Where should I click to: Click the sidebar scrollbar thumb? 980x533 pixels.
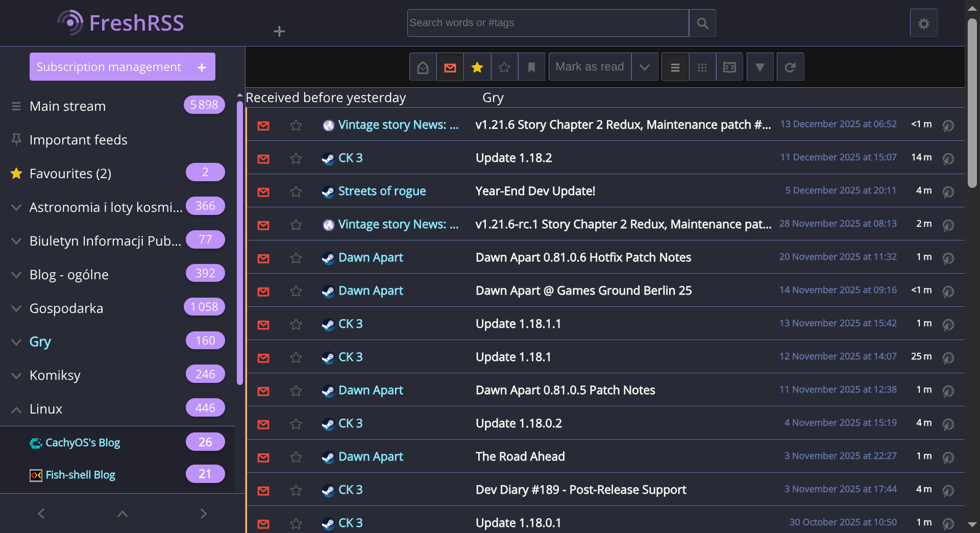240,243
